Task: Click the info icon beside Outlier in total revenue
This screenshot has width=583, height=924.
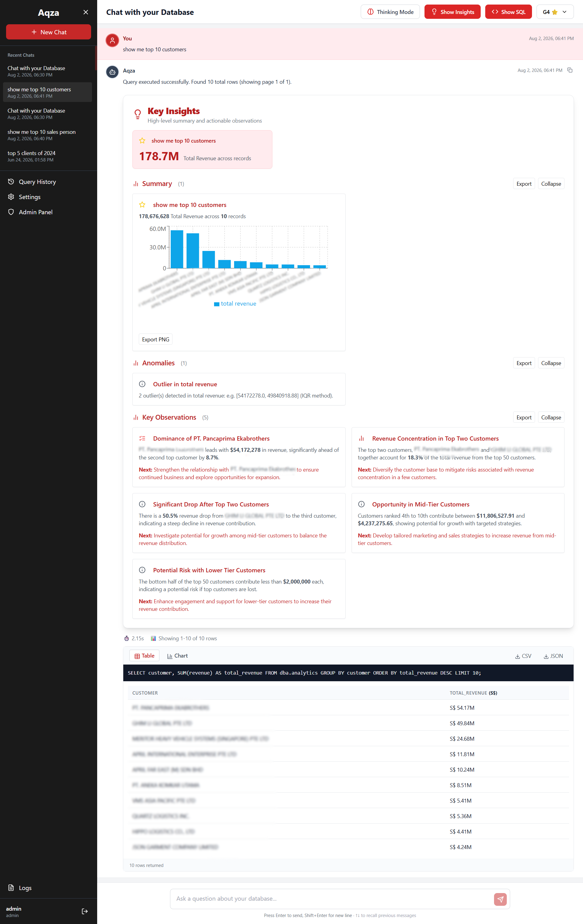Action: 142,384
